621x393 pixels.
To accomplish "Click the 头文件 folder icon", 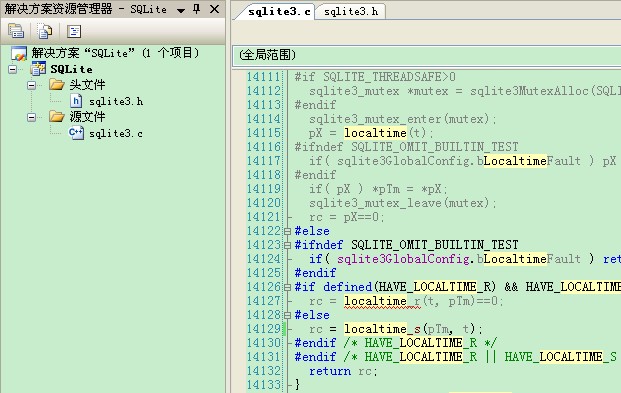I will click(57, 84).
